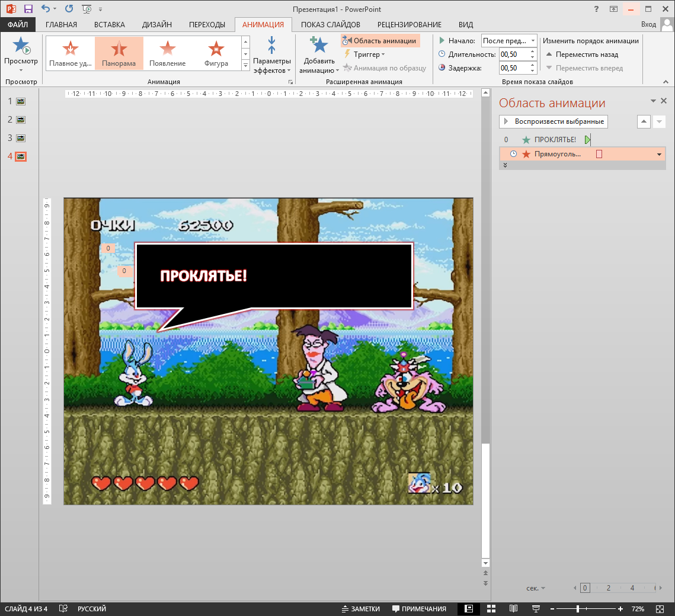Image resolution: width=675 pixels, height=616 pixels.
Task: Select the Фигура animation effect
Action: pyautogui.click(x=216, y=53)
